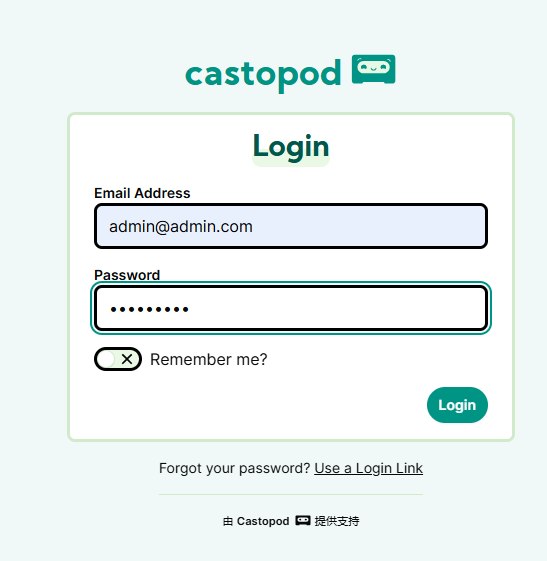Viewport: 547px width, 561px height.
Task: Focus the Email Address input field
Action: pyautogui.click(x=291, y=226)
